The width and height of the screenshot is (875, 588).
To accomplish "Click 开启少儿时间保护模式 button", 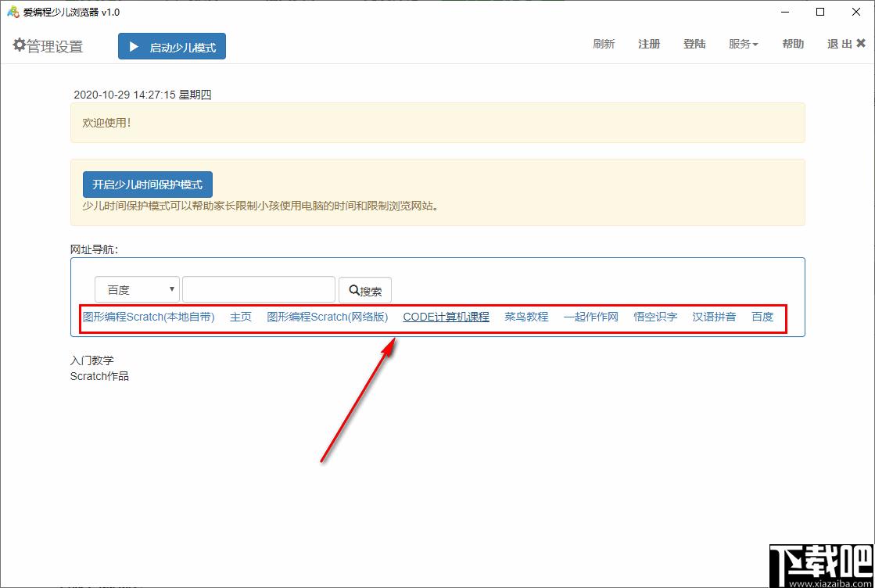I will 147,185.
